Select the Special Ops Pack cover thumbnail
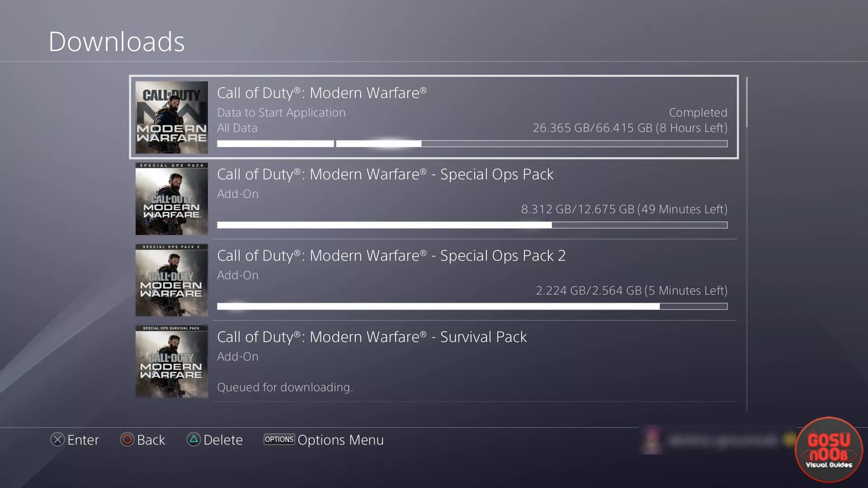 (x=172, y=199)
